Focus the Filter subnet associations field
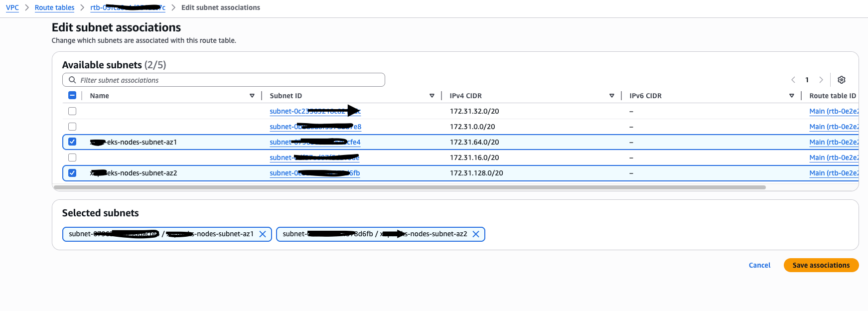868x311 pixels. [x=229, y=80]
